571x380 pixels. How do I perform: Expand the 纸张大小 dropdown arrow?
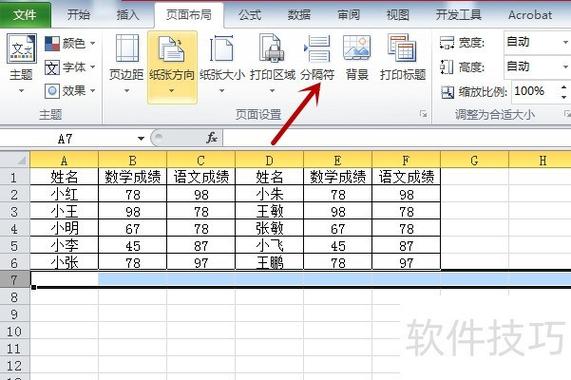[x=222, y=91]
